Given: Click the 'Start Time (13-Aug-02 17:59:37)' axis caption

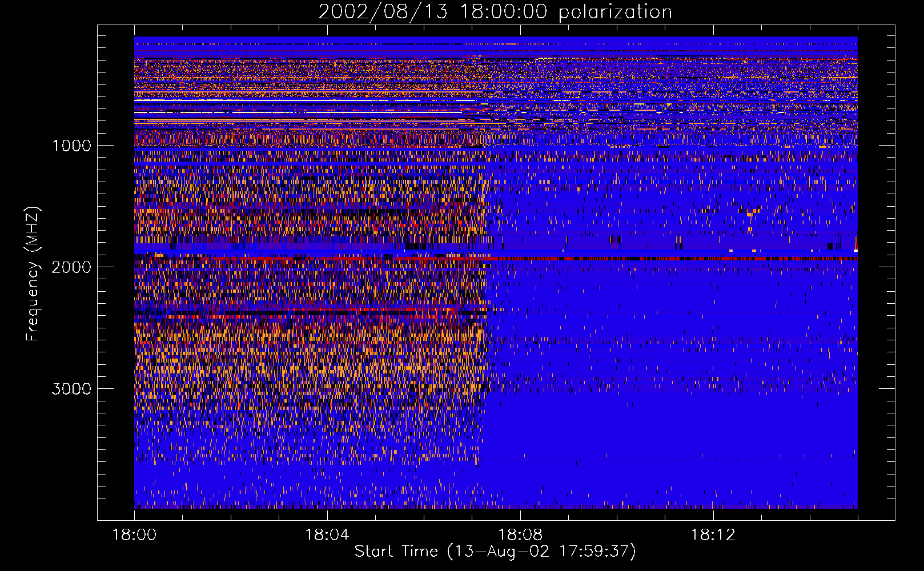Looking at the screenshot, I should click(x=495, y=552).
